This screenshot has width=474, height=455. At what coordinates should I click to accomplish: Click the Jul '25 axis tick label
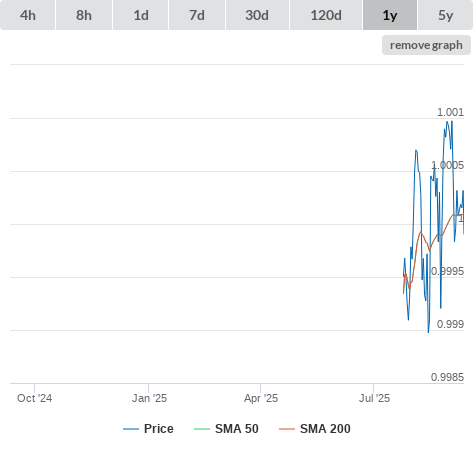pyautogui.click(x=374, y=398)
